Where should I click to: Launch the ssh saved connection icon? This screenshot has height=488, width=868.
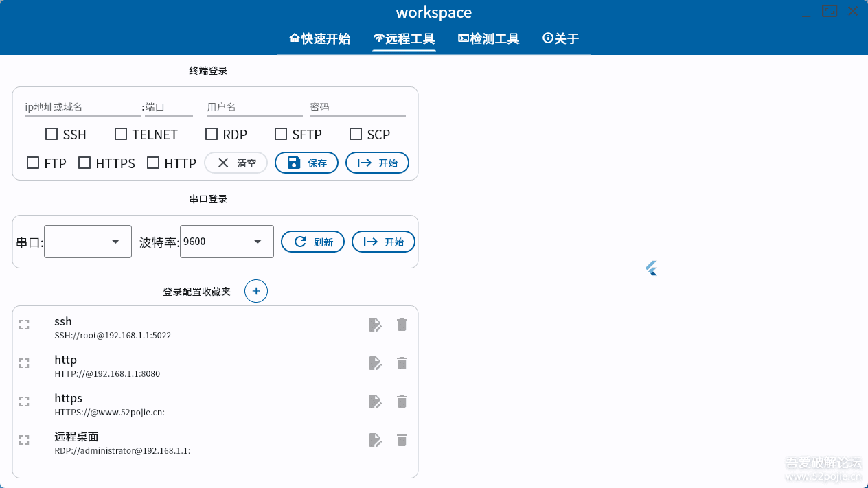click(24, 325)
